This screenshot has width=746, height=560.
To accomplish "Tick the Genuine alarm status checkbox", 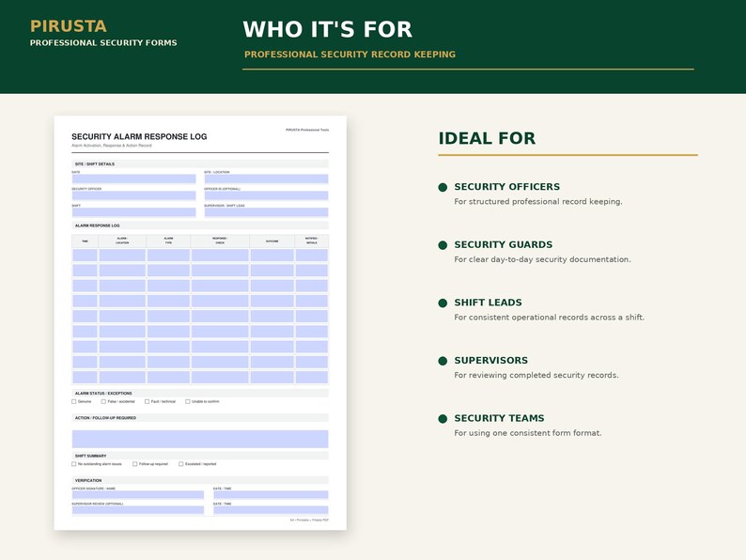I will (x=73, y=401).
